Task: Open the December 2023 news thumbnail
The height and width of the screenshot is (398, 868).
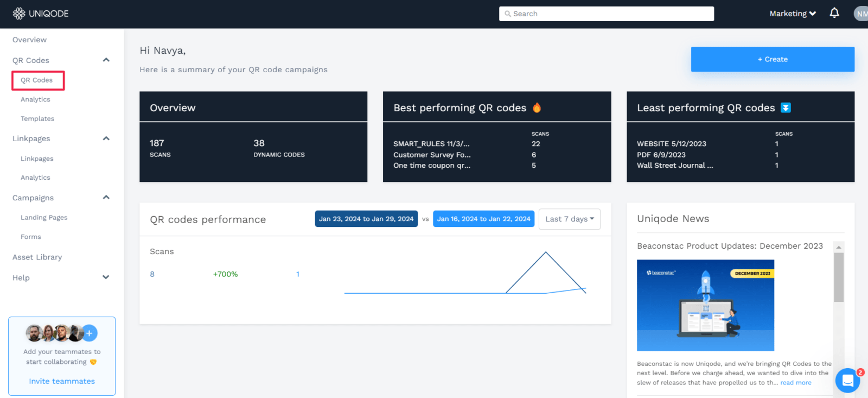Action: [705, 305]
